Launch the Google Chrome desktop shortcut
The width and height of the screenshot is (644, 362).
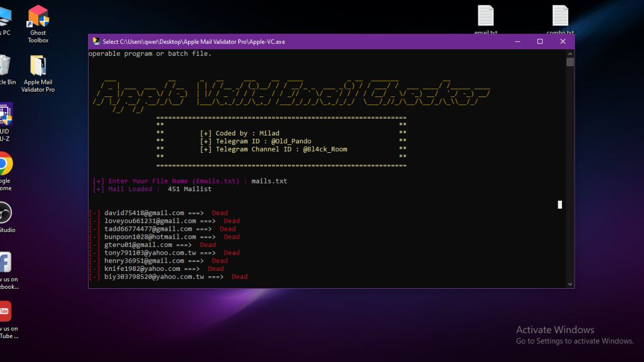point(6,171)
